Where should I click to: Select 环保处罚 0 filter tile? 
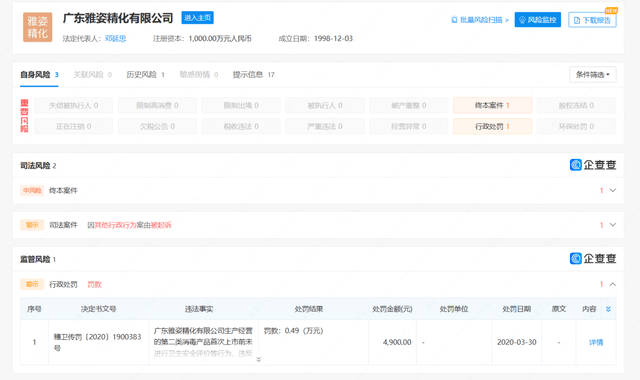[x=576, y=127]
